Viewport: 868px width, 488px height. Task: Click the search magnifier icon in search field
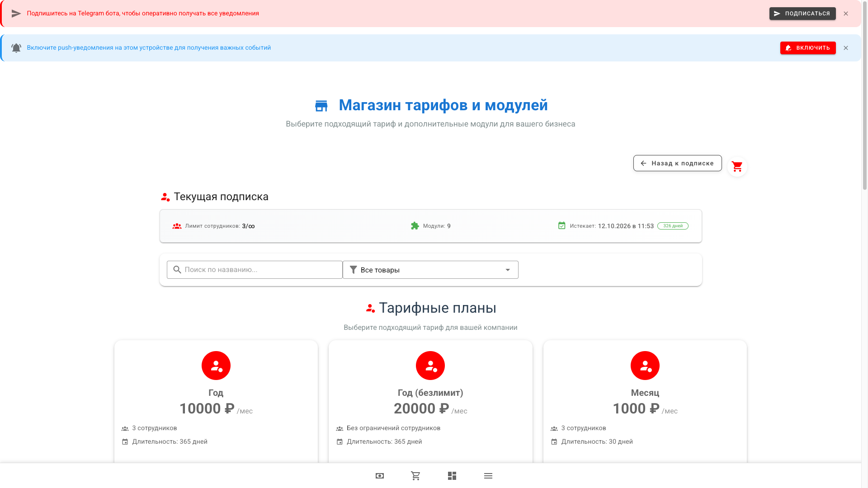click(x=177, y=269)
